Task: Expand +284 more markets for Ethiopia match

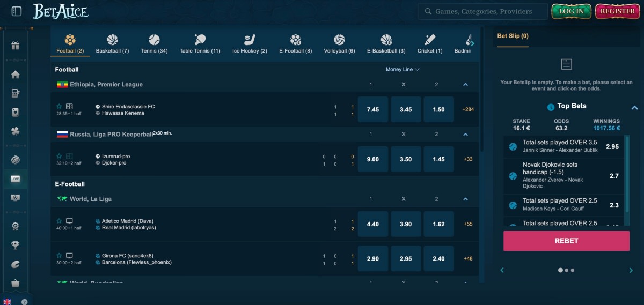Action: [x=468, y=109]
